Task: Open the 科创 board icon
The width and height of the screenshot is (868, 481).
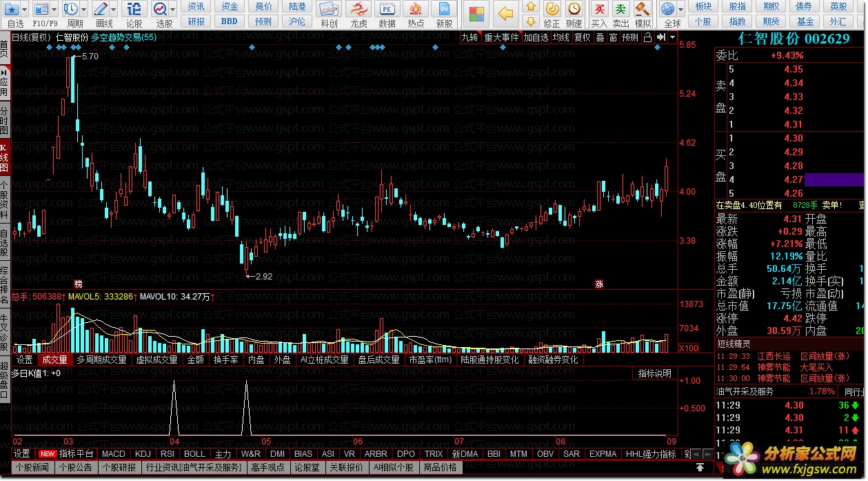Action: coord(330,10)
